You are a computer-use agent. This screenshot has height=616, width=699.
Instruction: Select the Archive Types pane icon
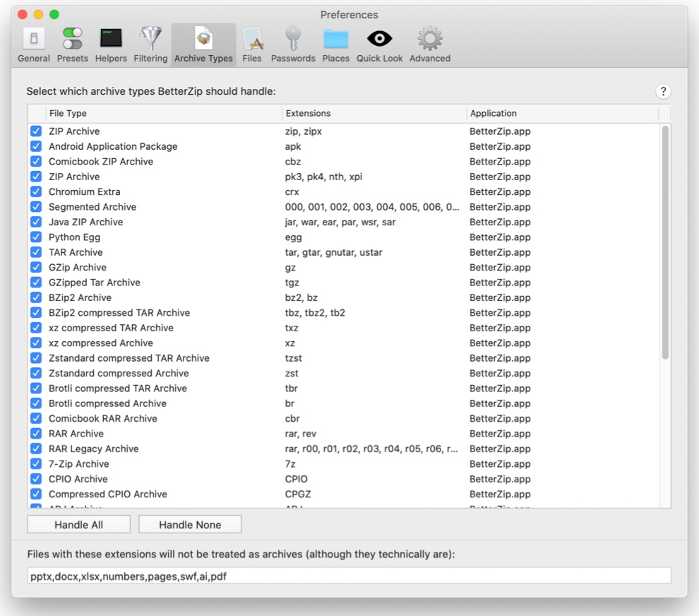[x=204, y=45]
